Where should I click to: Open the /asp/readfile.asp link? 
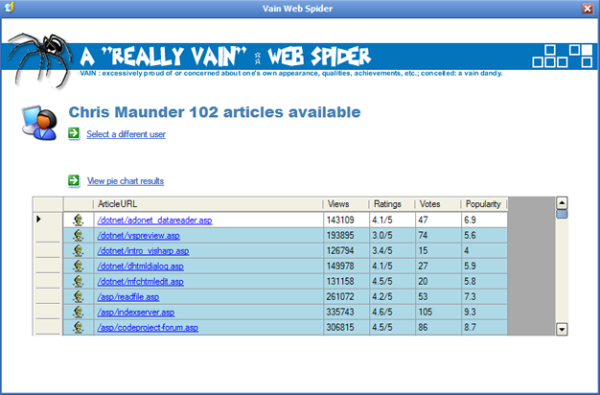[128, 297]
